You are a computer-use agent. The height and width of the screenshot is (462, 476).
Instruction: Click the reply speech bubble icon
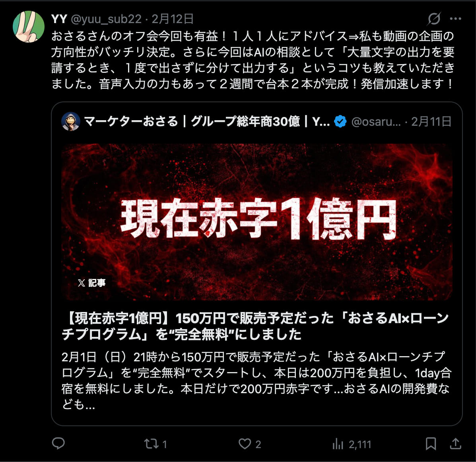pyautogui.click(x=58, y=444)
